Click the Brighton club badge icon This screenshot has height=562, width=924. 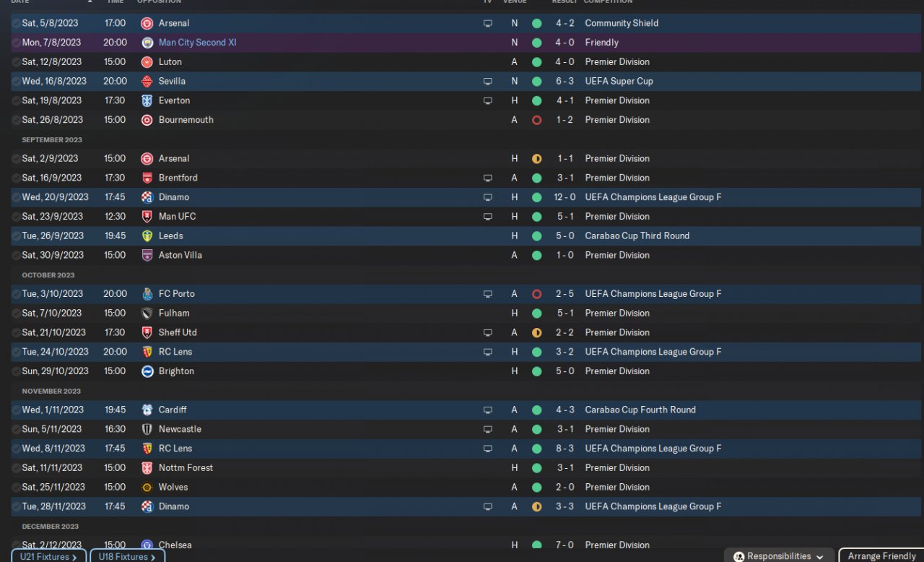point(147,371)
